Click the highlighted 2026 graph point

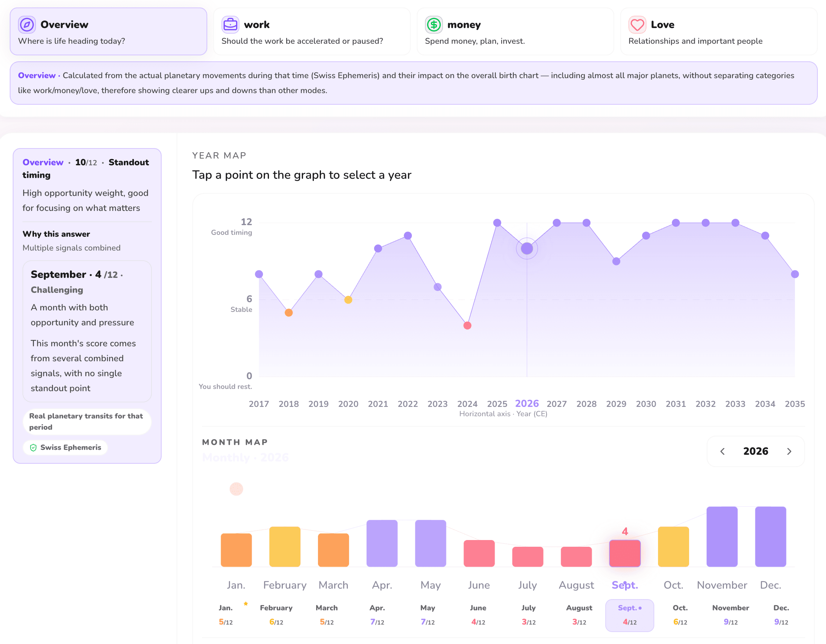click(x=527, y=248)
